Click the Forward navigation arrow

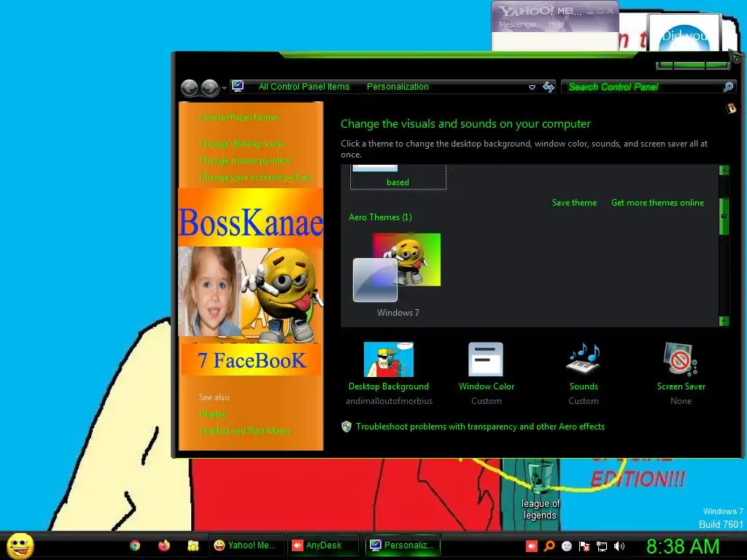click(x=209, y=87)
